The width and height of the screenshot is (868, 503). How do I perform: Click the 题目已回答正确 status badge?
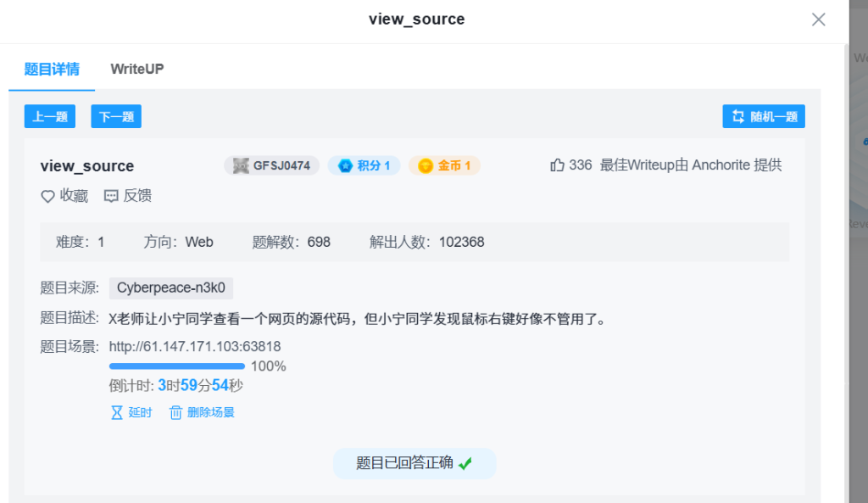[414, 463]
